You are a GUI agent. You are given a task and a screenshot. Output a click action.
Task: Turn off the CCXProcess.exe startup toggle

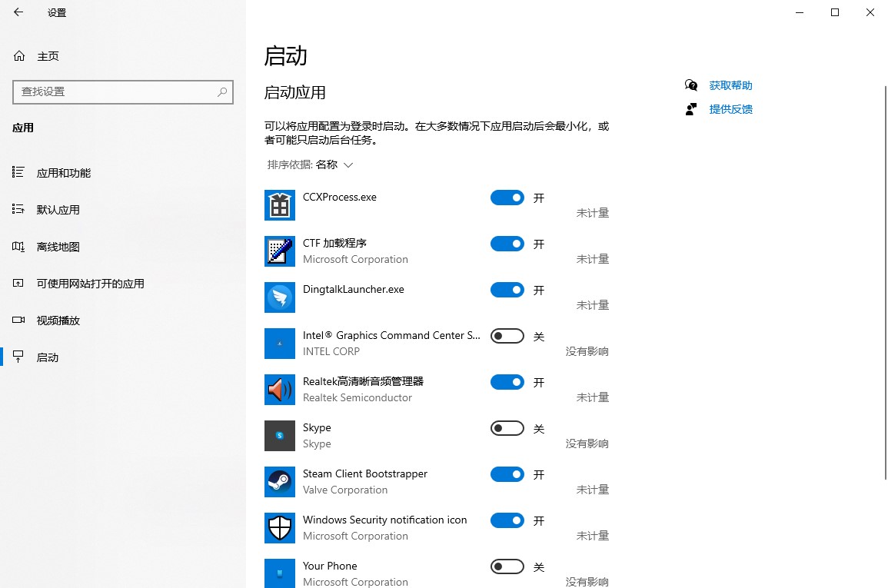pos(507,198)
